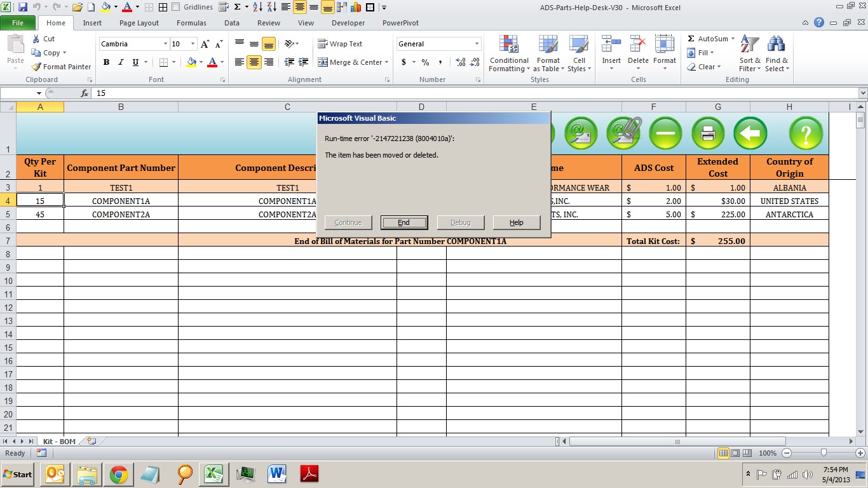The width and height of the screenshot is (868, 488).
Task: Click the Cut scissors icon
Action: click(36, 39)
